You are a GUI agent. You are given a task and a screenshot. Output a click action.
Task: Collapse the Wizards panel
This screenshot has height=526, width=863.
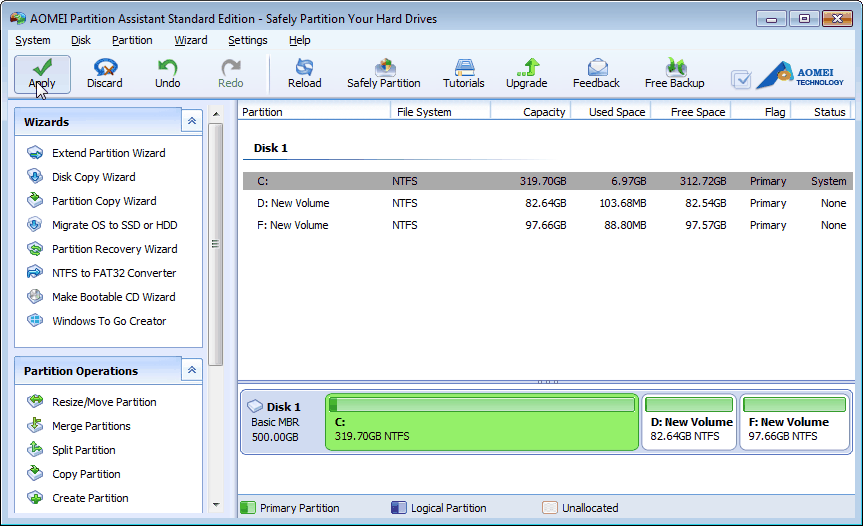pyautogui.click(x=192, y=121)
